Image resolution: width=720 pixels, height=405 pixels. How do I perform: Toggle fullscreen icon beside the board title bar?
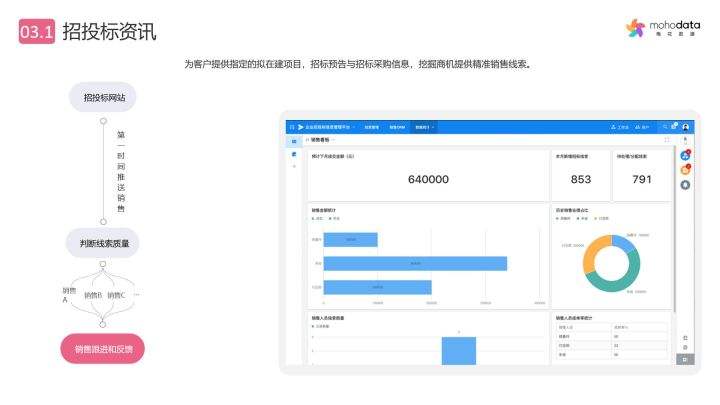pyautogui.click(x=667, y=140)
